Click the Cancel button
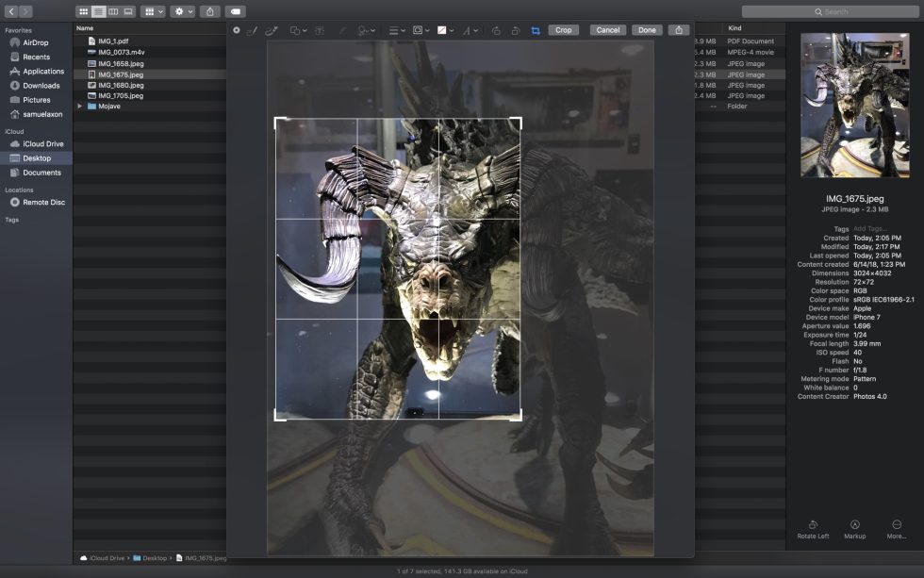Image resolution: width=924 pixels, height=578 pixels. [x=608, y=30]
